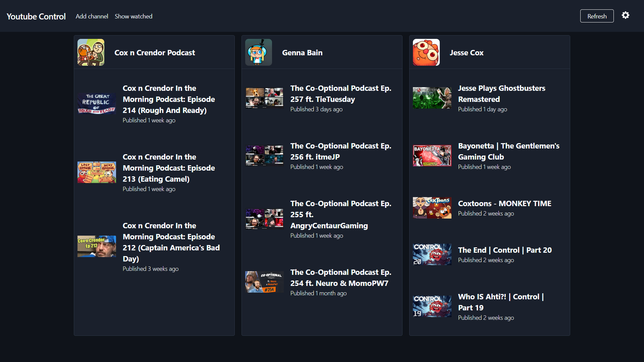Open the settings gear icon
644x362 pixels.
[x=625, y=15]
